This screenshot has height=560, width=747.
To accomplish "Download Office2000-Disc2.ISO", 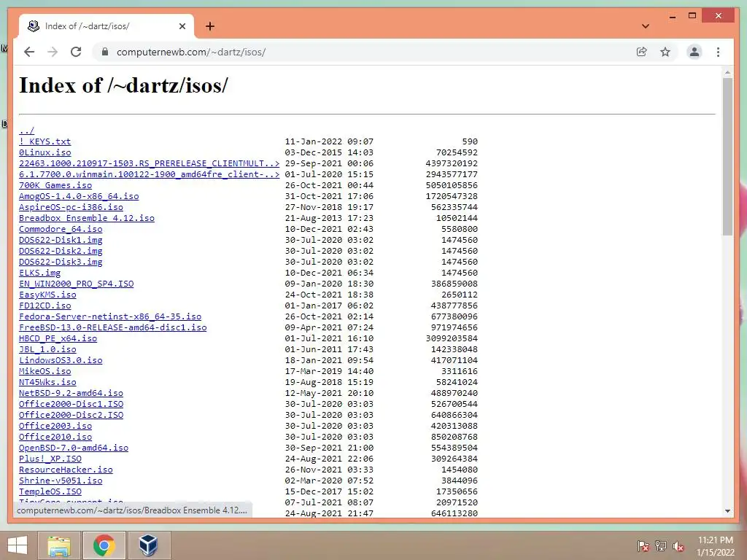I will point(71,415).
